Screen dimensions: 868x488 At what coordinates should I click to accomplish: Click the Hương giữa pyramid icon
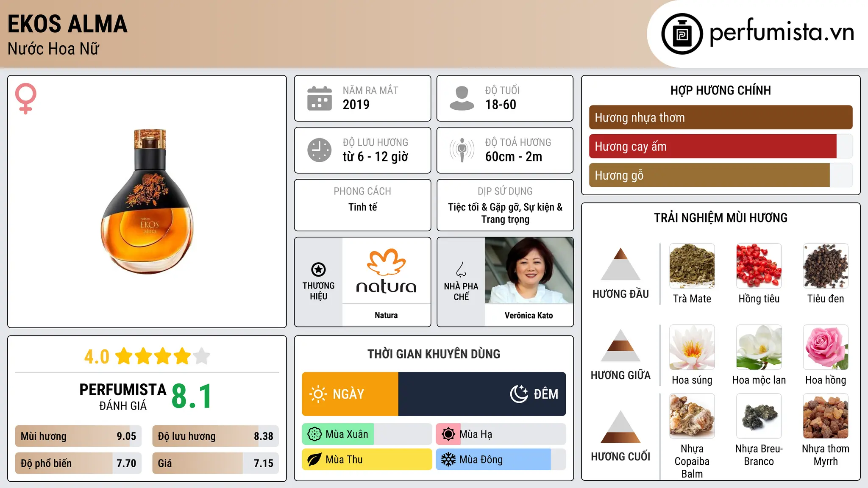[x=620, y=345]
